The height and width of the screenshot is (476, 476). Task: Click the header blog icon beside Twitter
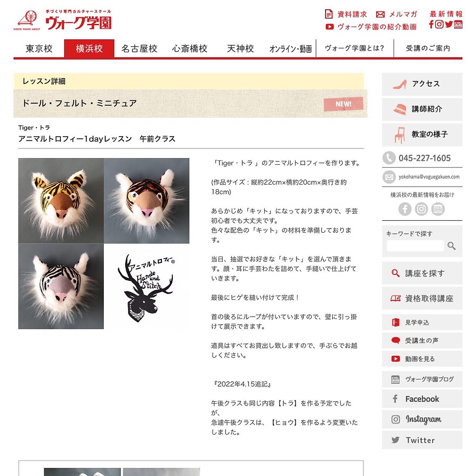pos(458,24)
